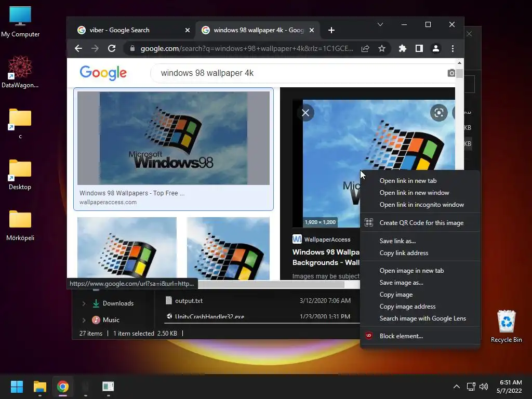This screenshot has height=399, width=532.
Task: Click the share page icon in address bar
Action: (365, 48)
